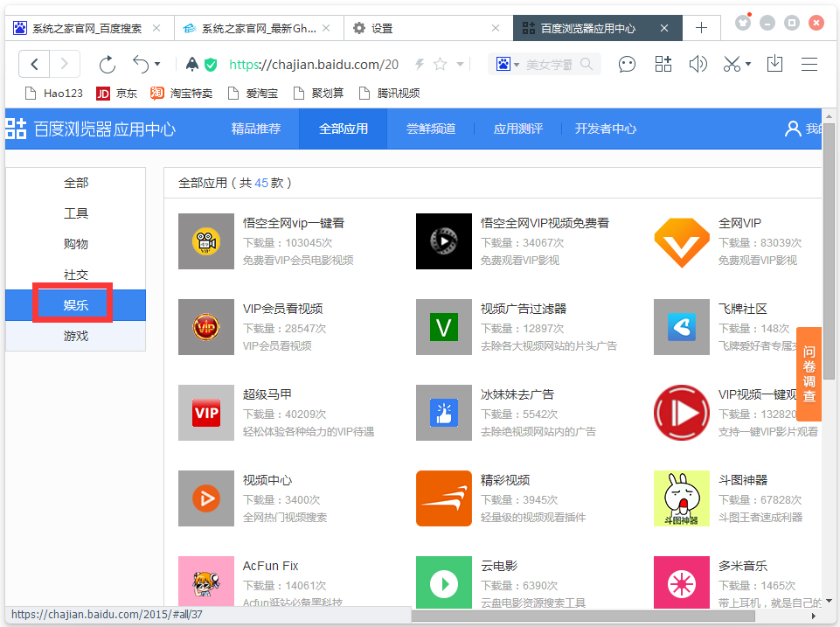Close the 百度浏览器应用中心 tab
The width and height of the screenshot is (840, 627).
[664, 28]
